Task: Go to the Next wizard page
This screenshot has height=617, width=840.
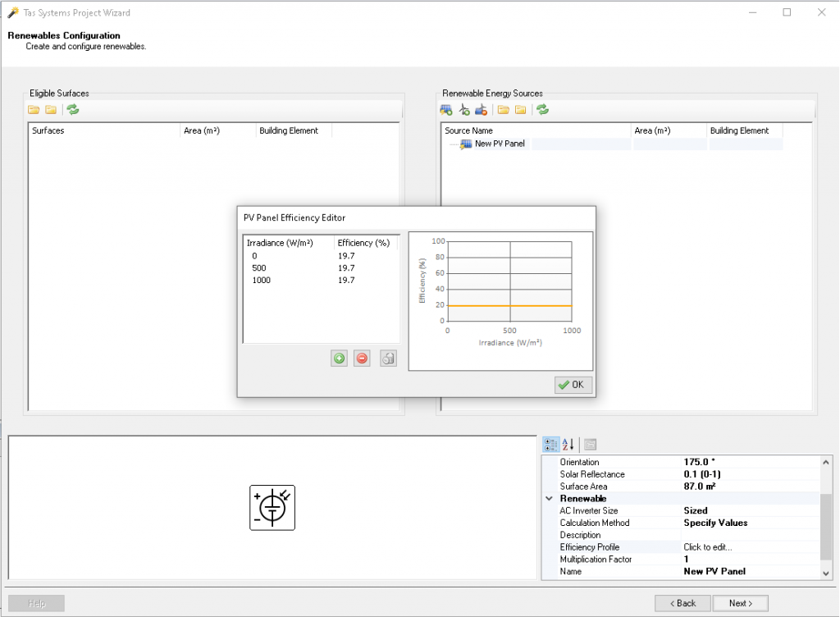Action: (x=739, y=603)
